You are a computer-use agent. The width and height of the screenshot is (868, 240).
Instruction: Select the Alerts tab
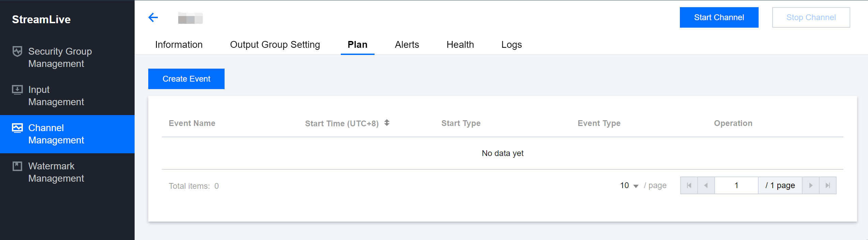click(x=407, y=44)
